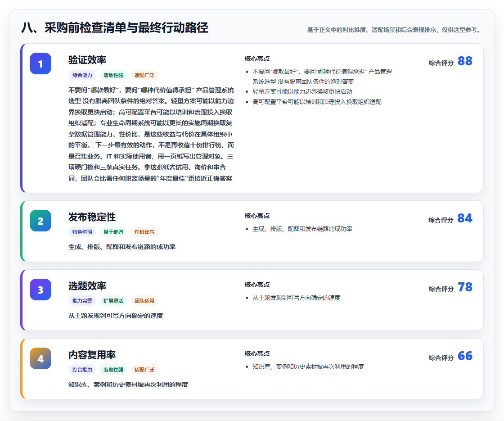Open the 发布稳定性 card title
Image resolution: width=504 pixels, height=421 pixels.
tap(92, 217)
